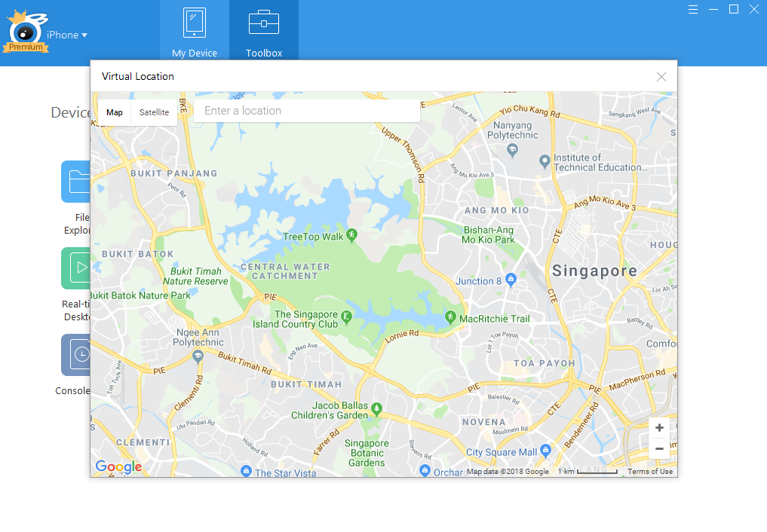Screen dimensions: 767x532
Task: Switch the map to Satellite view
Action: click(153, 112)
